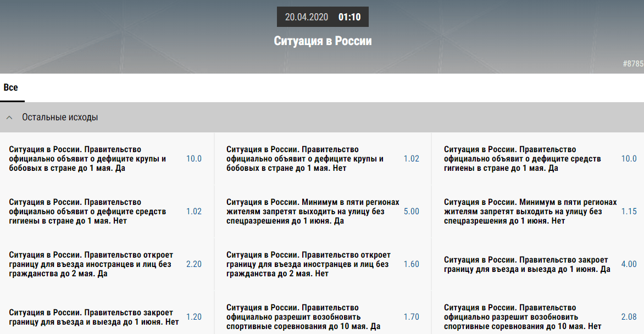644x334 pixels.
Task: Click the event time "01:10"
Action: tap(349, 17)
